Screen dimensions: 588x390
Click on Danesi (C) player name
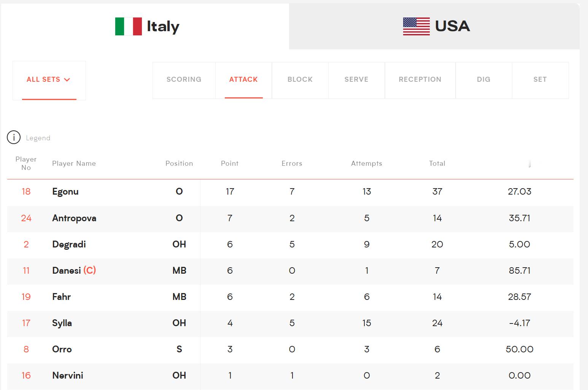[74, 271]
